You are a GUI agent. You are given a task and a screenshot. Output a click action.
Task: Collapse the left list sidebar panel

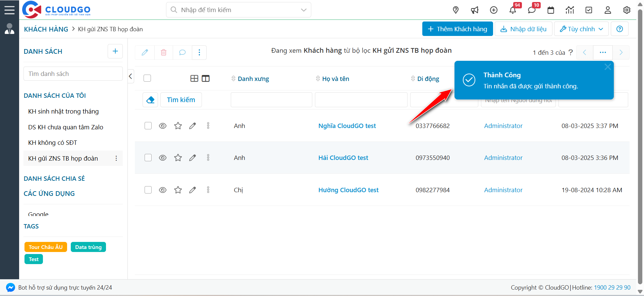pyautogui.click(x=131, y=76)
